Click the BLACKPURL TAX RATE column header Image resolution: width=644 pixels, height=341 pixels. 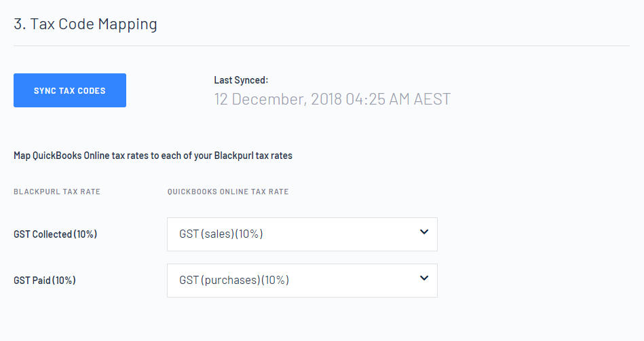click(57, 192)
